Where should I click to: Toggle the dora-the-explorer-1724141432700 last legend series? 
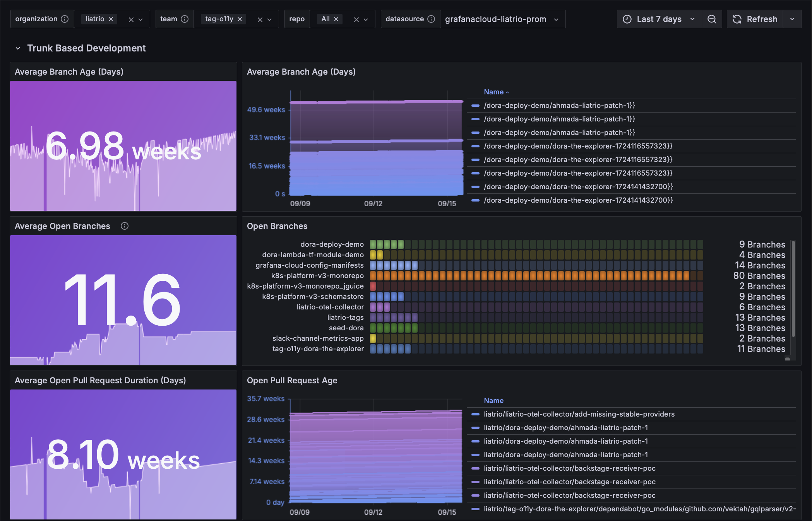coord(578,200)
